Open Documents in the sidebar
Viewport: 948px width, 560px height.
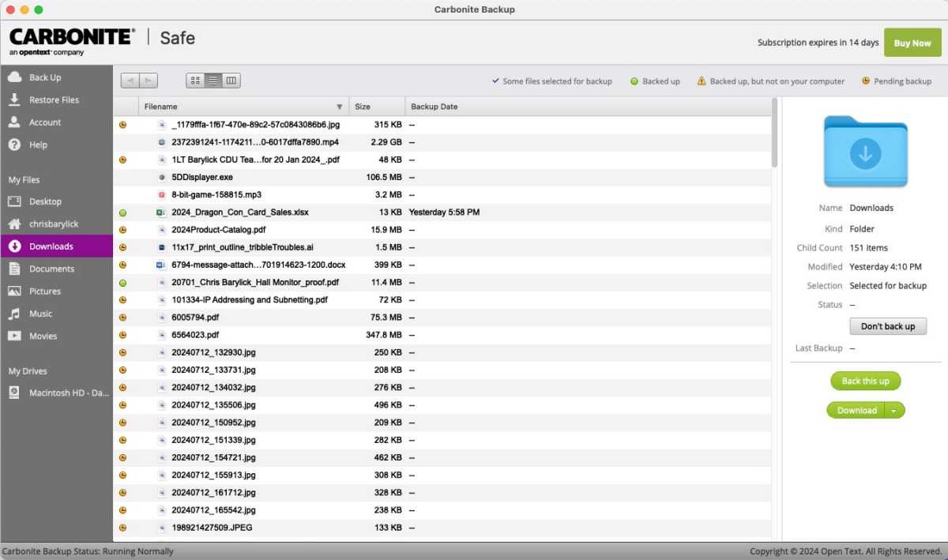pyautogui.click(x=57, y=269)
